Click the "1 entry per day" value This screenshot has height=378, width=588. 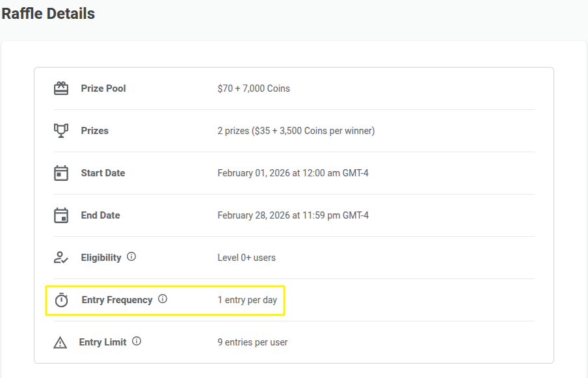point(247,300)
